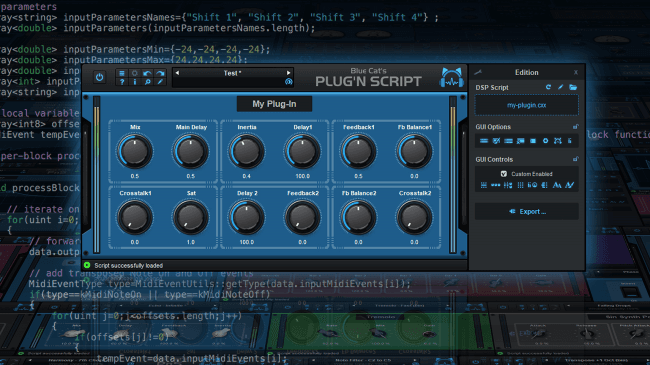The image size is (650, 365).
Task: Click the zoom magnifier icon
Action: [x=147, y=82]
